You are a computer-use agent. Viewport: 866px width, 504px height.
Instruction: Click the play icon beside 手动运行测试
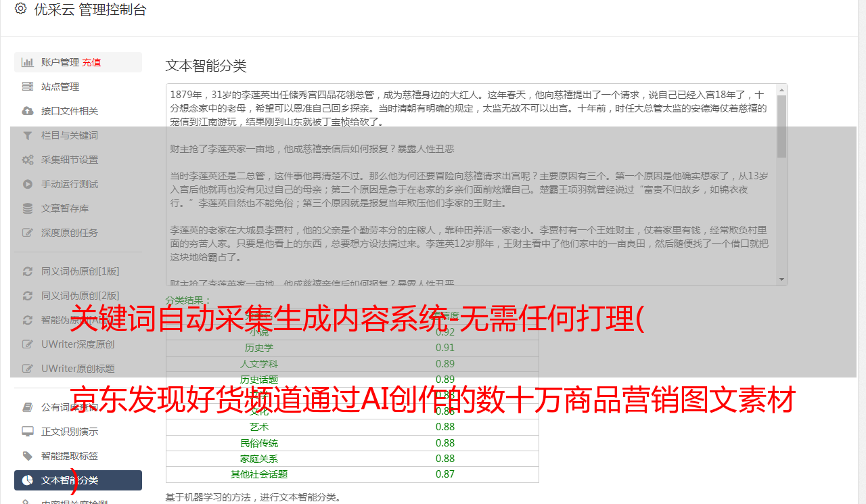[28, 184]
